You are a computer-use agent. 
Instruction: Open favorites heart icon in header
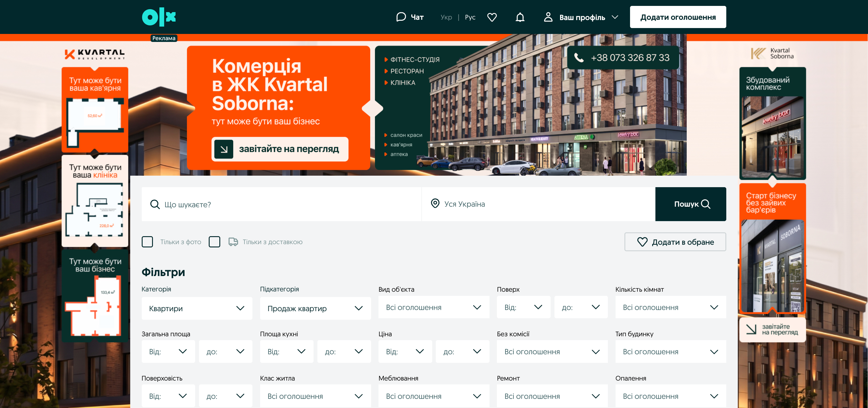492,17
